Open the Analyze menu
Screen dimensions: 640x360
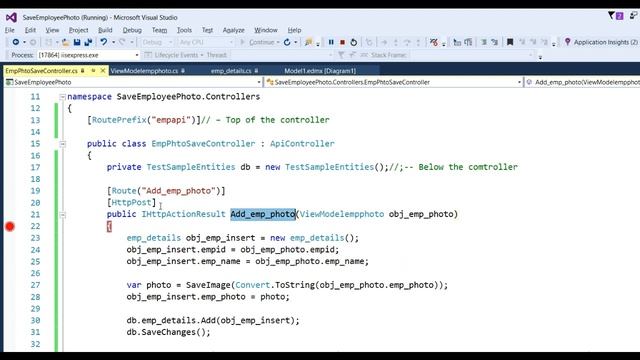coord(233,30)
